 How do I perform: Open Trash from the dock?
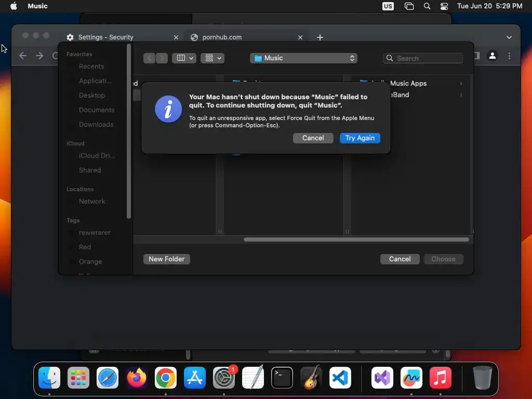482,378
